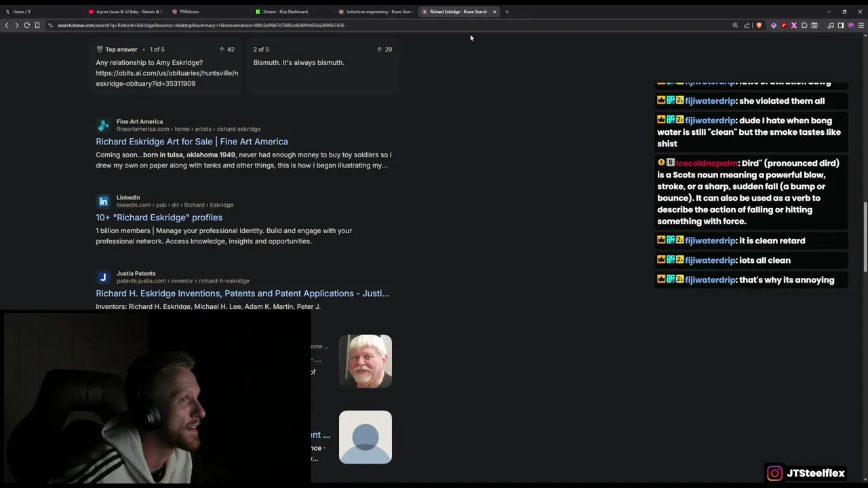
Task: Restore down the Brave browser window
Action: click(x=844, y=12)
